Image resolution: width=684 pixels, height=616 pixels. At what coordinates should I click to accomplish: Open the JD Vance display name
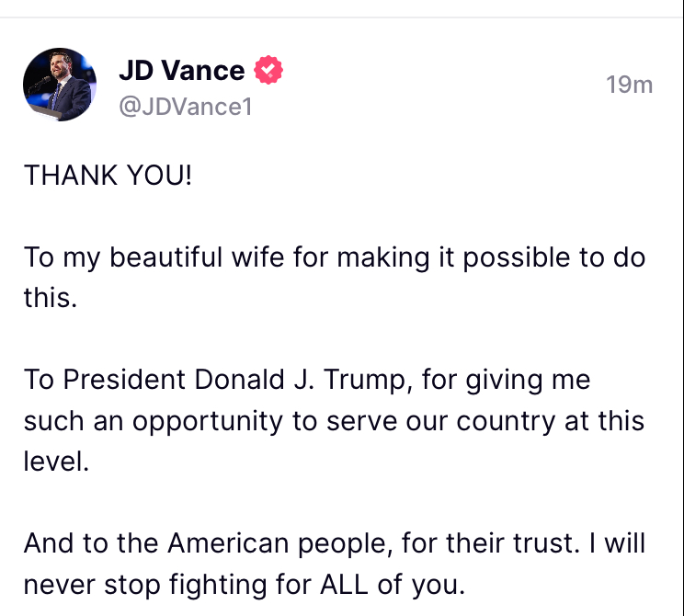(x=181, y=71)
